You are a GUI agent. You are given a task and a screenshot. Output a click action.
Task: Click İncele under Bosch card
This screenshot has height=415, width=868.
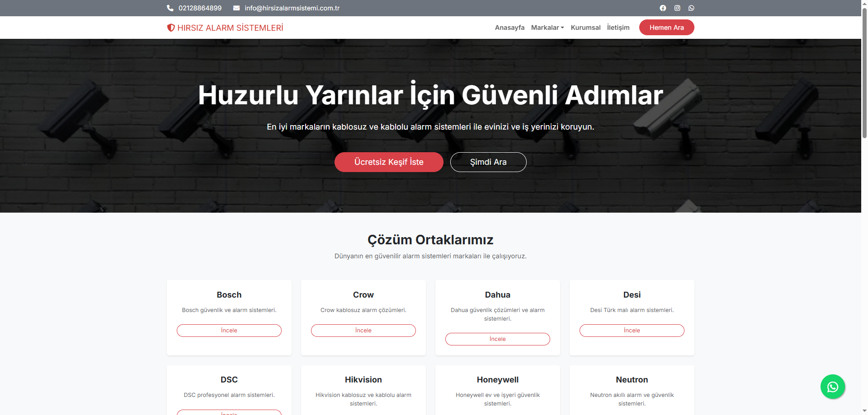(229, 331)
